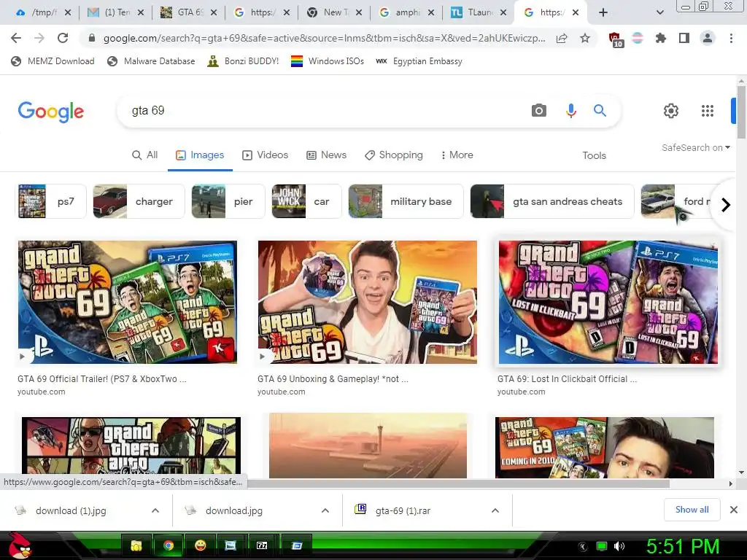
Task: Open SafeSearch on dropdown
Action: click(695, 147)
